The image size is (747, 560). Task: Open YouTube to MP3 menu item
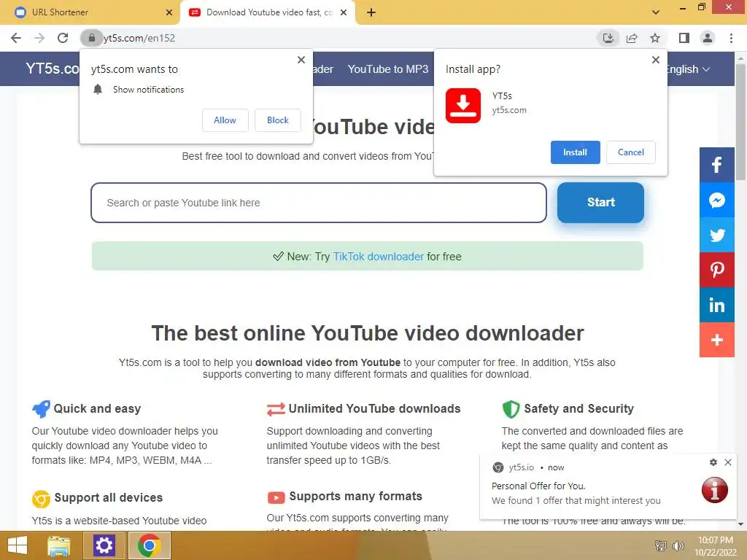(x=388, y=69)
